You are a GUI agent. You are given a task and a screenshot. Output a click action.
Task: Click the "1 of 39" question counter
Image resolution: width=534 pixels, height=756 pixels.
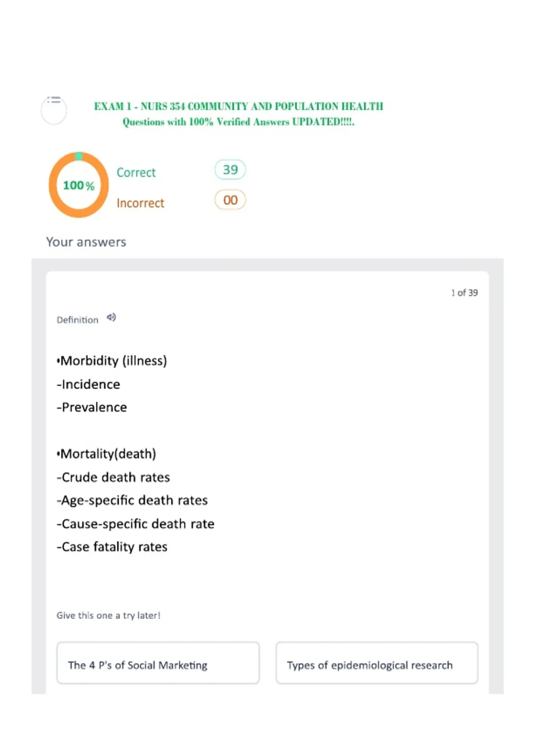(x=464, y=293)
